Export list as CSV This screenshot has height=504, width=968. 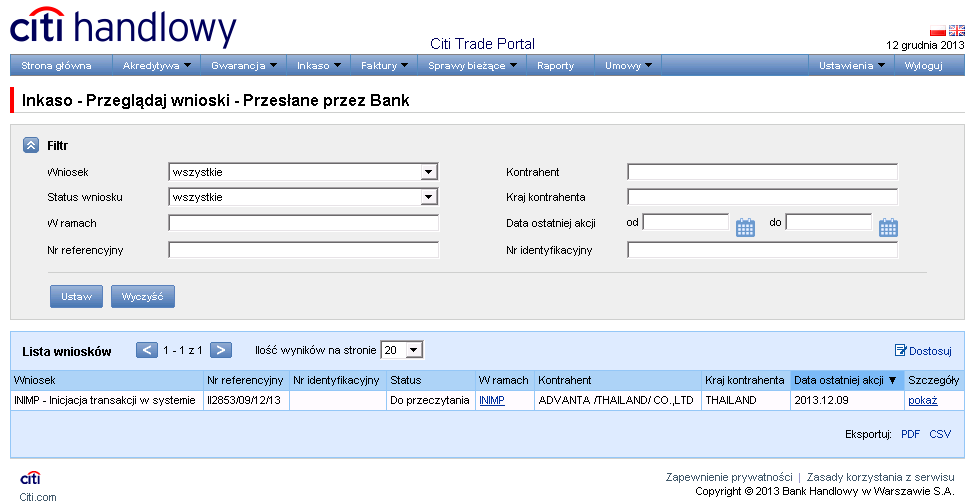point(940,434)
